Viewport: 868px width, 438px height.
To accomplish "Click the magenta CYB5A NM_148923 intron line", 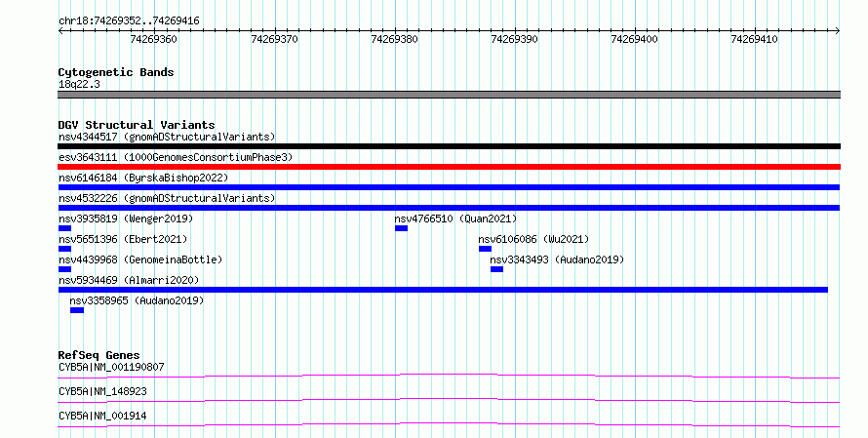I will [x=449, y=400].
